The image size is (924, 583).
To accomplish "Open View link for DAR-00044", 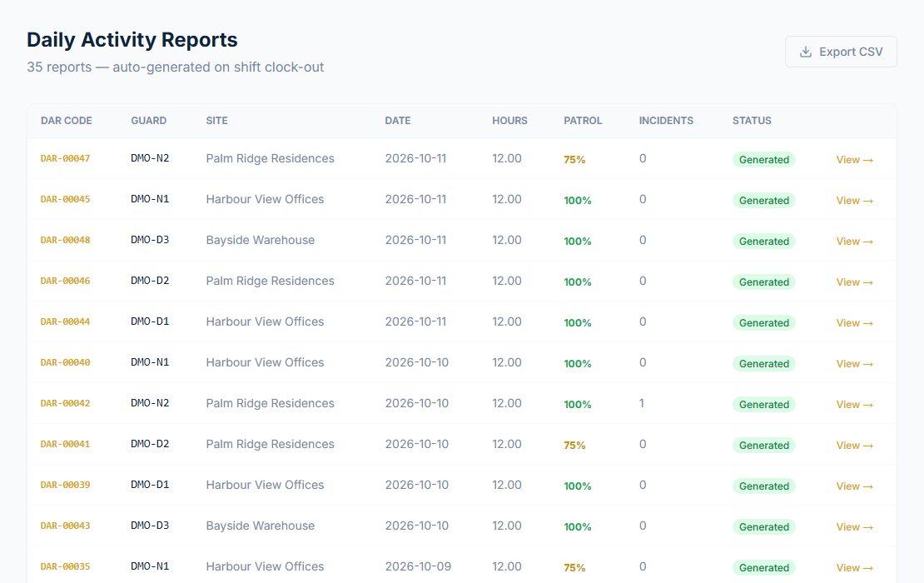I will point(854,323).
